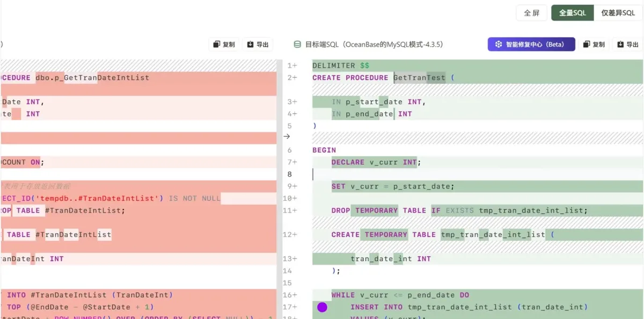Click the download icon in the left 导出 button
The width and height of the screenshot is (644, 319).
point(250,45)
